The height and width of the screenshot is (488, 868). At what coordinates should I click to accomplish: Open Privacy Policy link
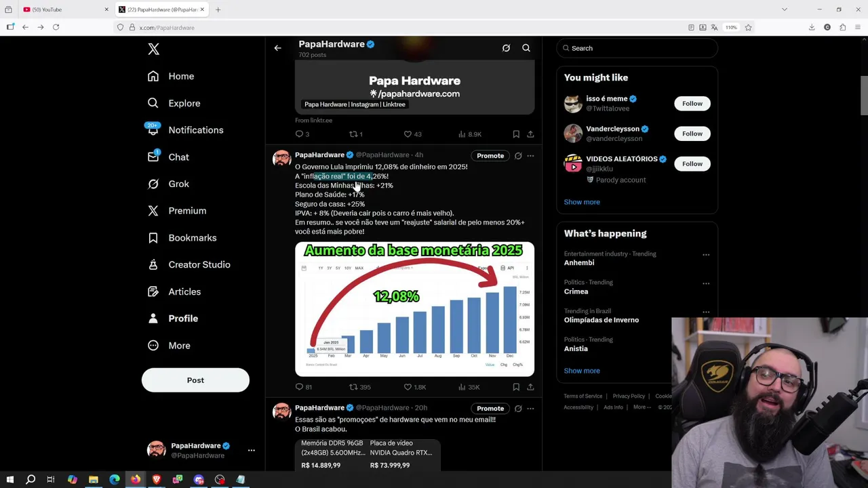[629, 396]
